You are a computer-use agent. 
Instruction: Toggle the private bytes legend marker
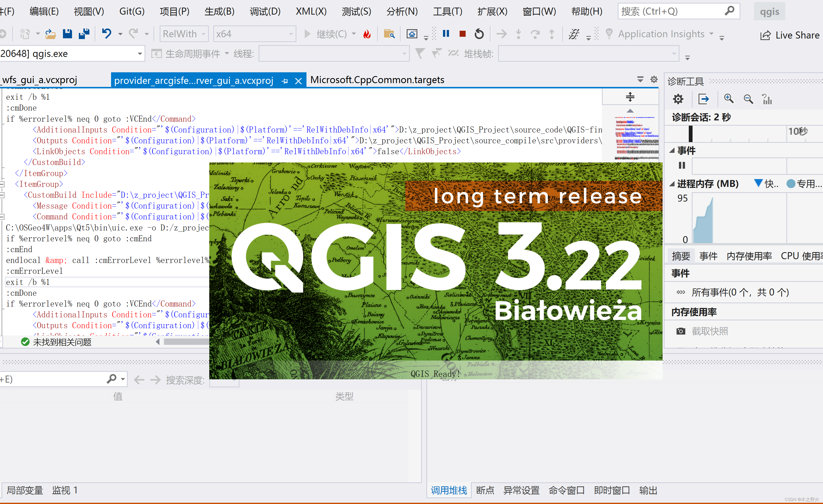(791, 183)
